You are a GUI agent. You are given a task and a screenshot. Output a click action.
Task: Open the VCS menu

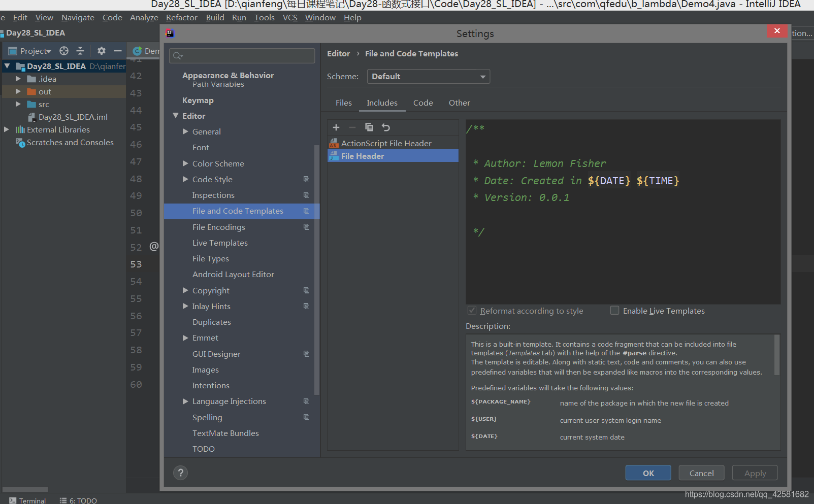click(290, 18)
